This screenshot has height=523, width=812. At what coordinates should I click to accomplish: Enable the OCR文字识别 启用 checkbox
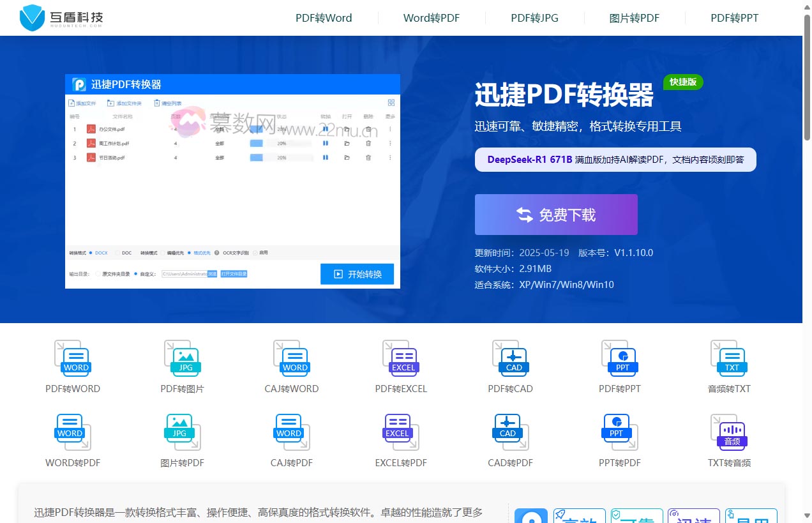255,253
